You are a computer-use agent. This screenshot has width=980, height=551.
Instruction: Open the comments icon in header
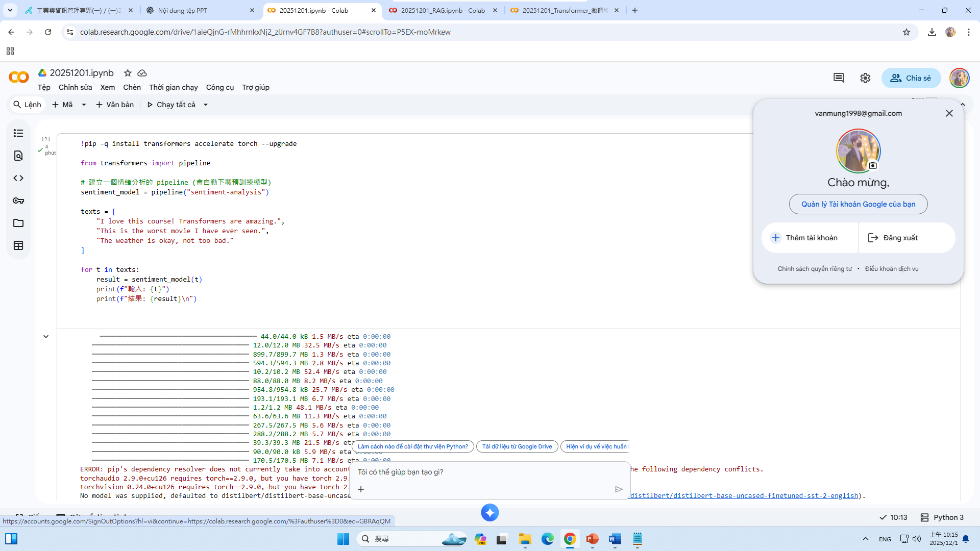(839, 78)
